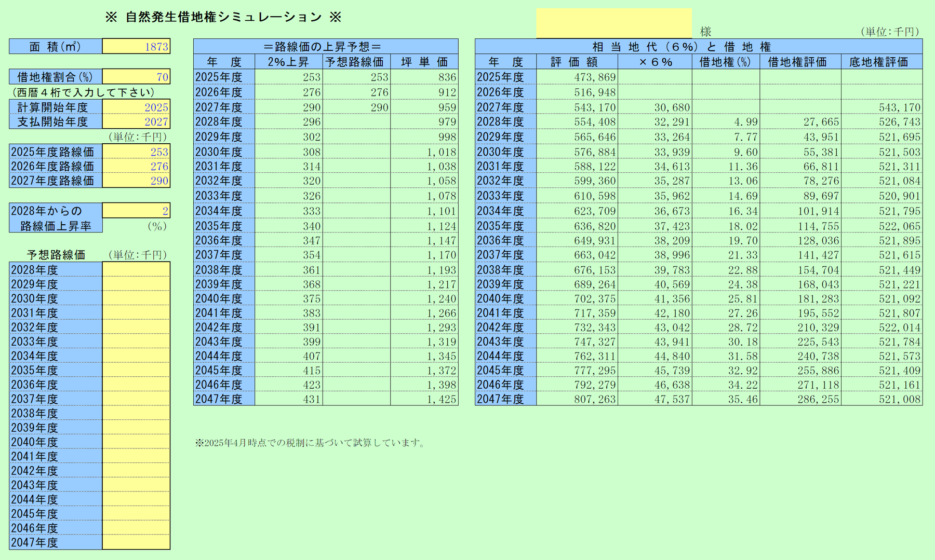935x560 pixels.
Task: Select the 2025年度路線価 input cell 253
Action: (136, 152)
